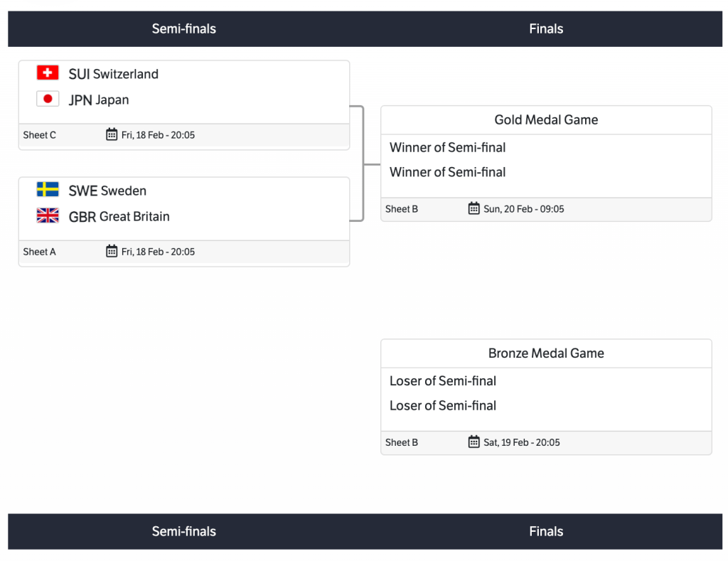Click the Japan flag icon
This screenshot has width=728, height=561.
48,99
